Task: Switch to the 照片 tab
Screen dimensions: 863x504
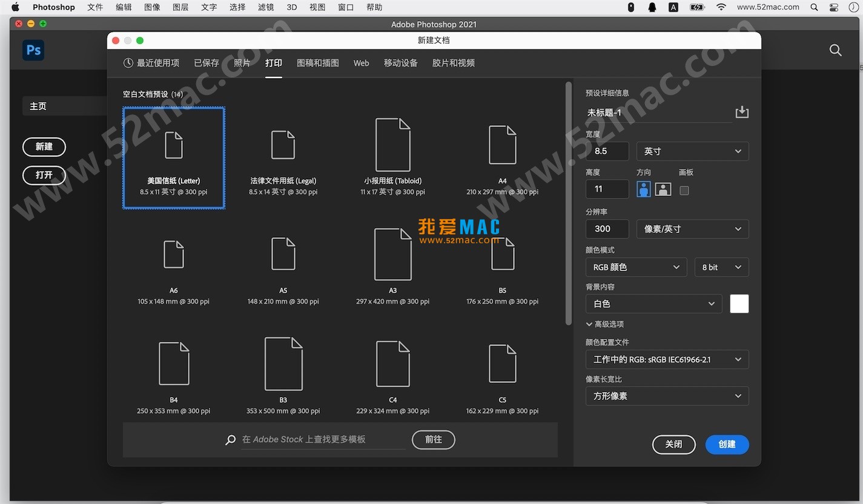Action: pos(242,63)
